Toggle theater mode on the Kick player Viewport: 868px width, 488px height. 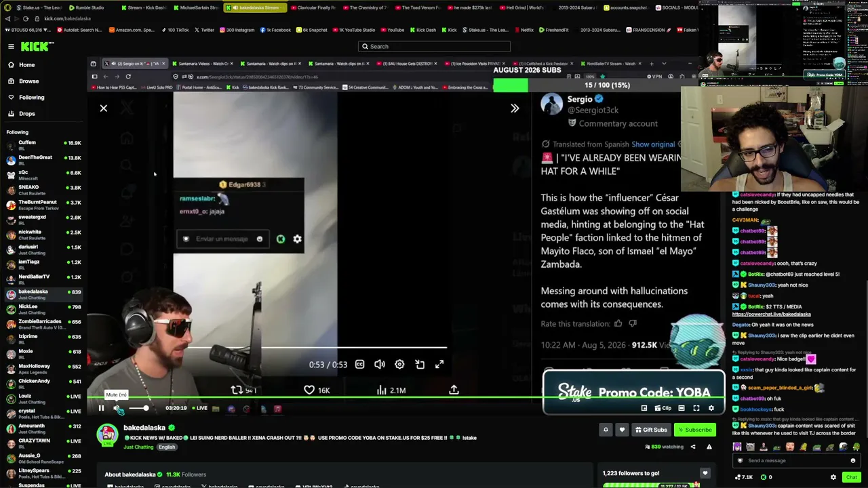(x=682, y=408)
